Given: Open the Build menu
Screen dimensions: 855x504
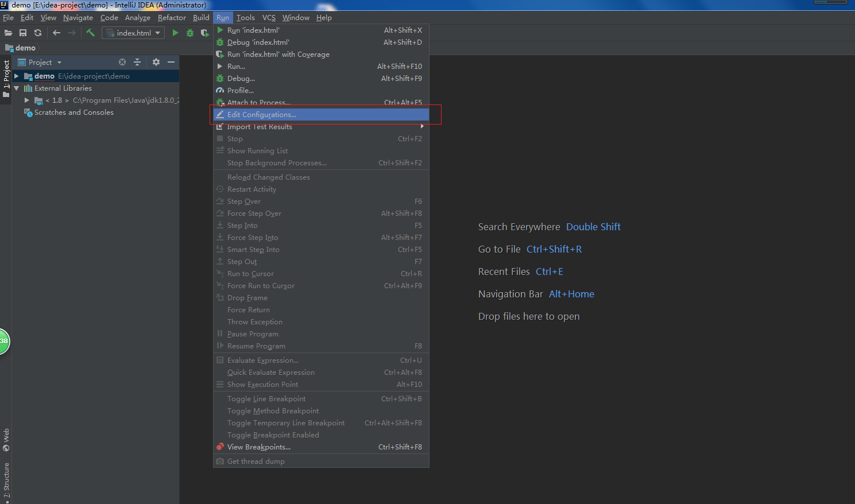Looking at the screenshot, I should coord(201,17).
